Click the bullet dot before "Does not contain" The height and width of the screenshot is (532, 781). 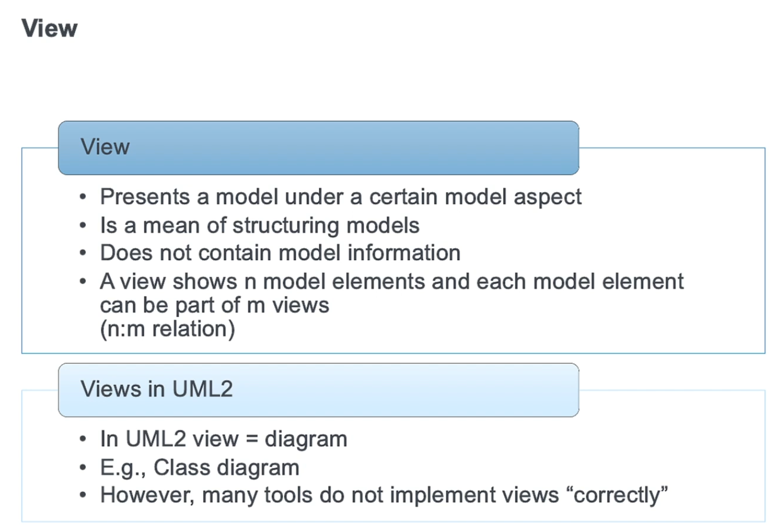click(83, 253)
